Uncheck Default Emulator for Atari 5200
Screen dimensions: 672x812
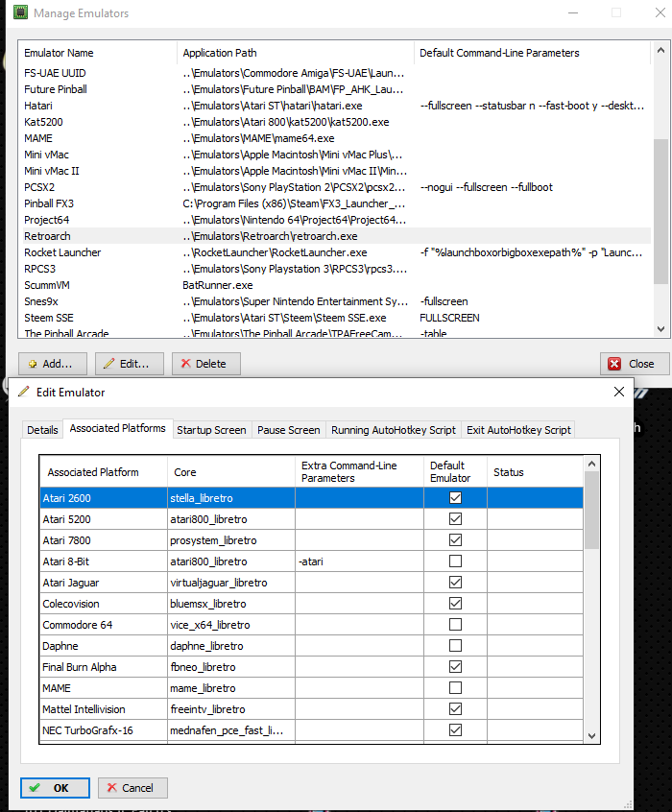tap(455, 519)
